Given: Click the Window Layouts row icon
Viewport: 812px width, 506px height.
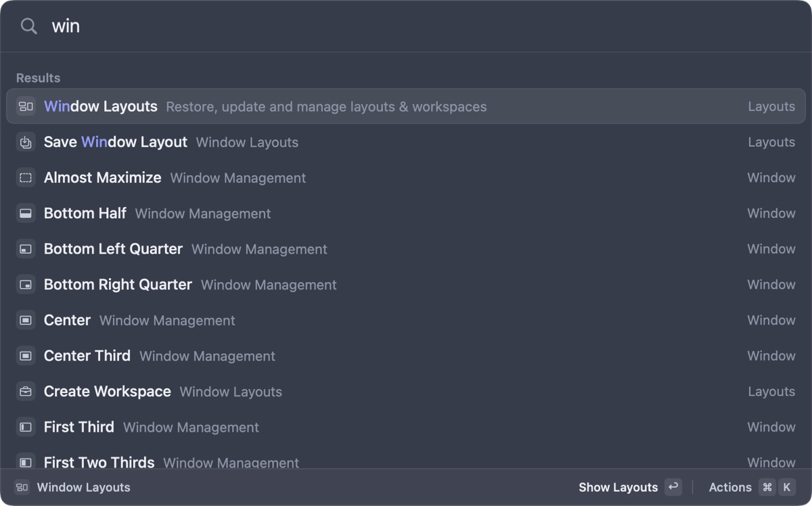Looking at the screenshot, I should pyautogui.click(x=26, y=106).
